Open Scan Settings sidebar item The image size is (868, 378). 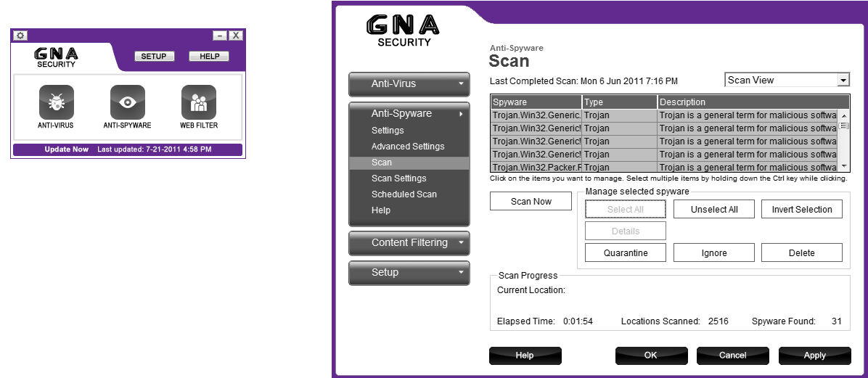pyautogui.click(x=398, y=178)
